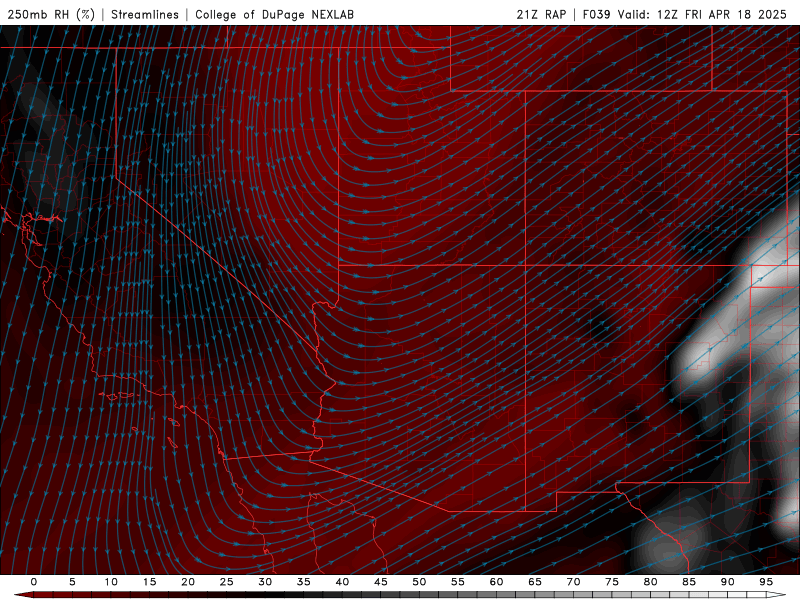Click the colorbar label '30'

pos(265,582)
